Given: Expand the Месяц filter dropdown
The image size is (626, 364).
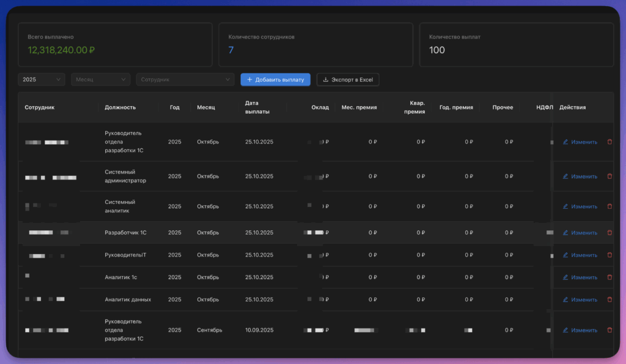Looking at the screenshot, I should [101, 79].
